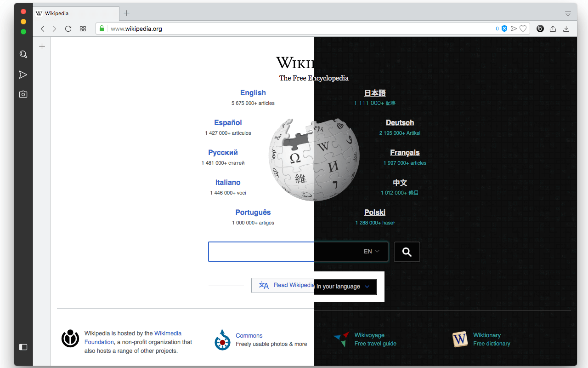Image resolution: width=588 pixels, height=368 pixels.
Task: Open a new tab with the plus button
Action: coord(127,13)
